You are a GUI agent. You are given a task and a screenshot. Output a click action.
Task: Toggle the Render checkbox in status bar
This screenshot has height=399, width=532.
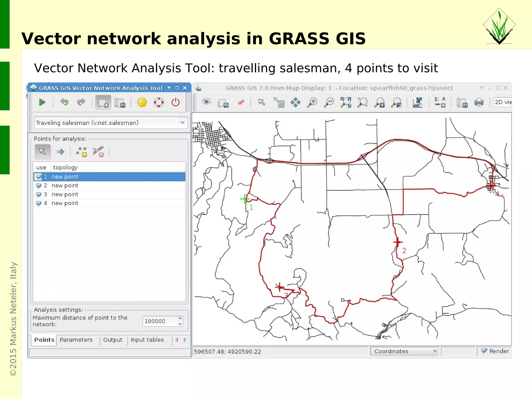pyautogui.click(x=484, y=351)
